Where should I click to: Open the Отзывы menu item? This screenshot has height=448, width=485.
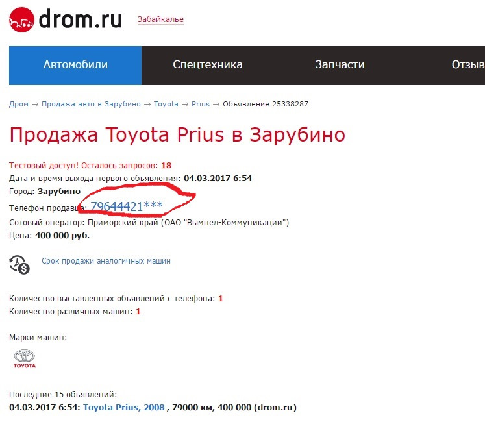(468, 65)
